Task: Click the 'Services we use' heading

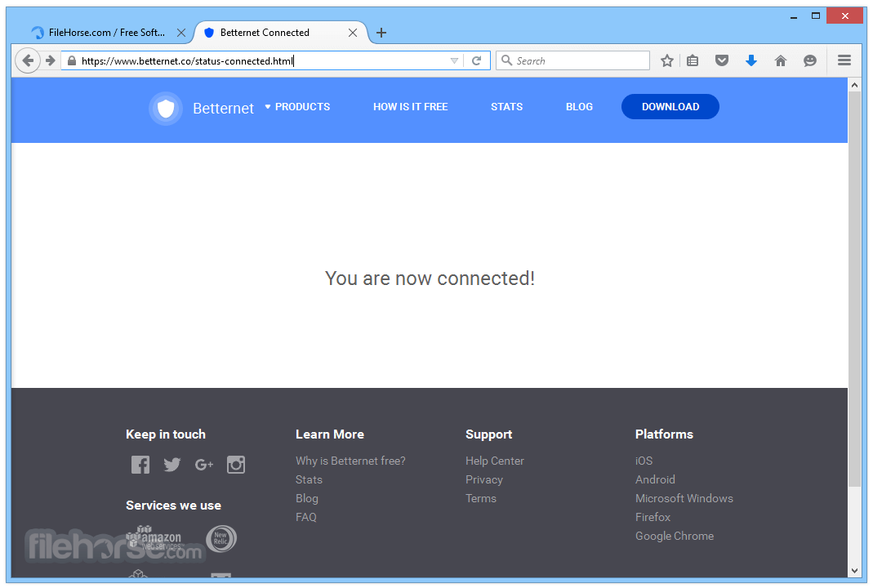Action: pos(174,506)
